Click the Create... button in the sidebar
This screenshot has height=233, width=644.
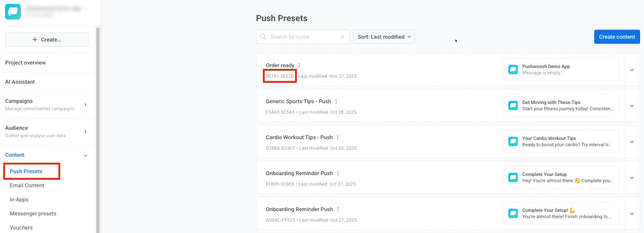click(46, 39)
